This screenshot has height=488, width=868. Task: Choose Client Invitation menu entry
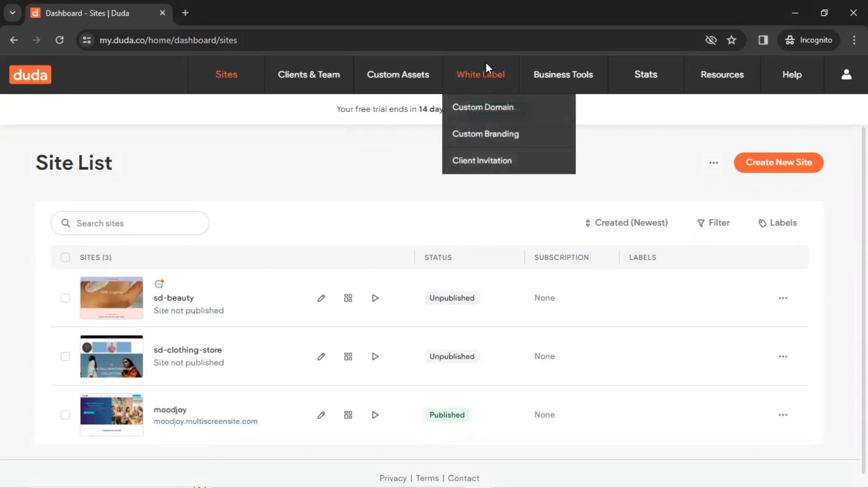click(x=482, y=160)
